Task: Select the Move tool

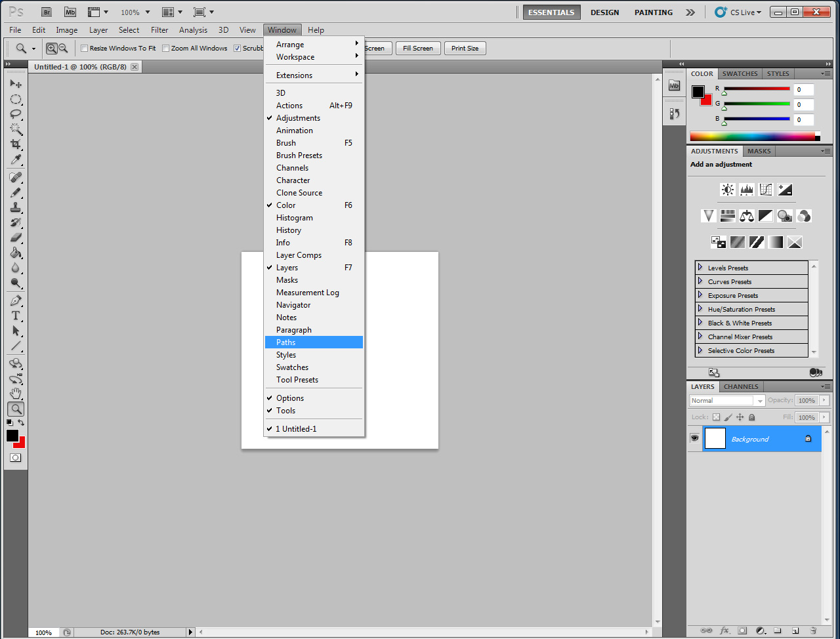Action: point(16,84)
